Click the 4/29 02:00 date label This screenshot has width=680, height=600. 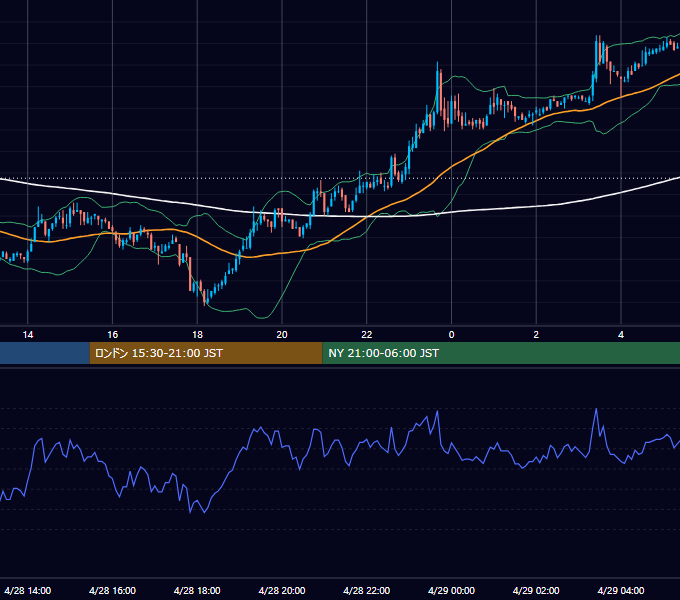coord(536,591)
